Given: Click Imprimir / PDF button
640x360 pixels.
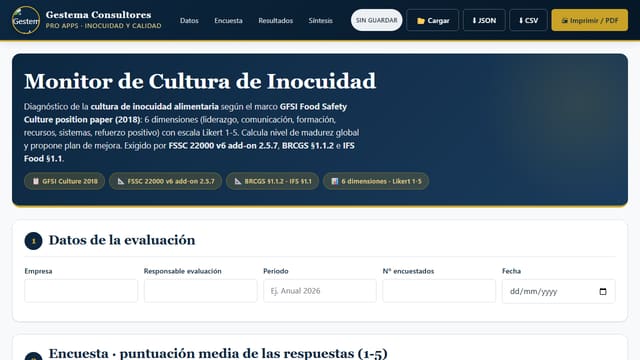Looking at the screenshot, I should click(x=590, y=20).
